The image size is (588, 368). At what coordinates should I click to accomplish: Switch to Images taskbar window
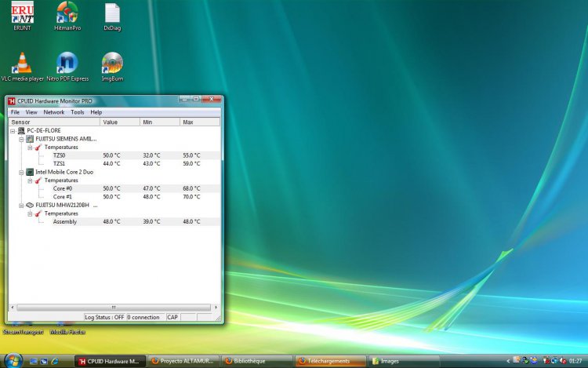click(x=405, y=361)
